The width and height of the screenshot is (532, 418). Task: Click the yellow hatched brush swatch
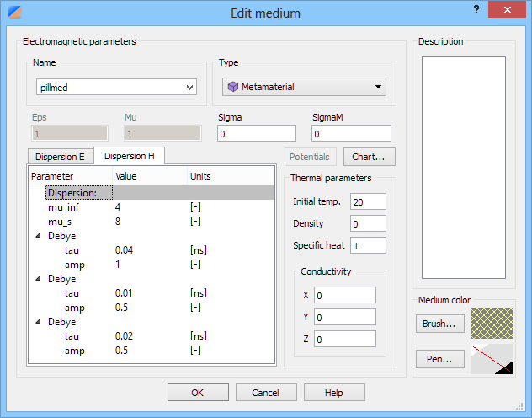click(x=492, y=323)
